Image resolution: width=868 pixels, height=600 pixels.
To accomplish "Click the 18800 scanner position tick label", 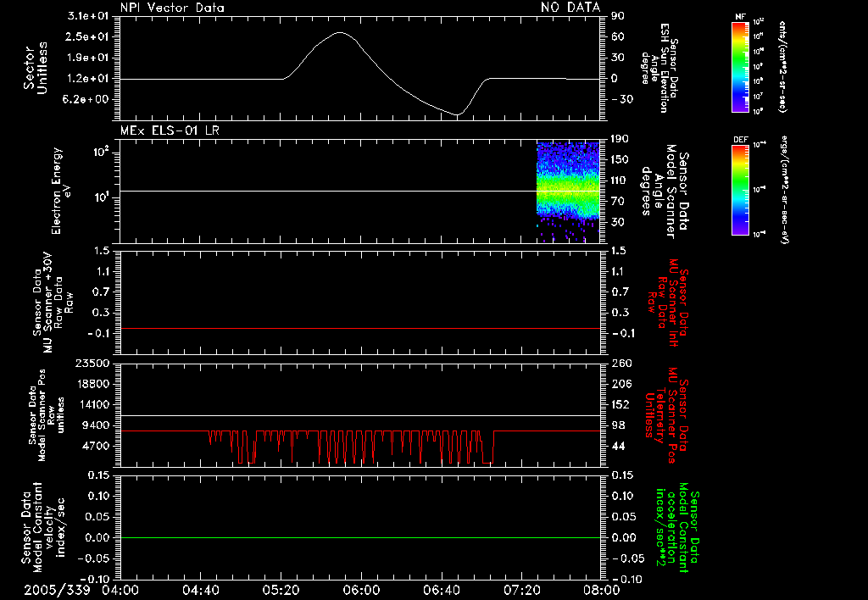I will click(92, 384).
